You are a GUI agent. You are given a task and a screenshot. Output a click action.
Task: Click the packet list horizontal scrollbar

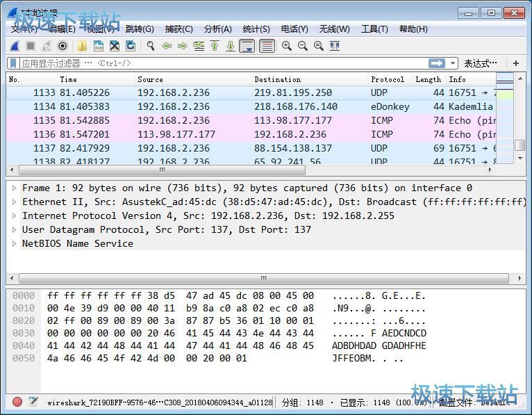coord(163,170)
